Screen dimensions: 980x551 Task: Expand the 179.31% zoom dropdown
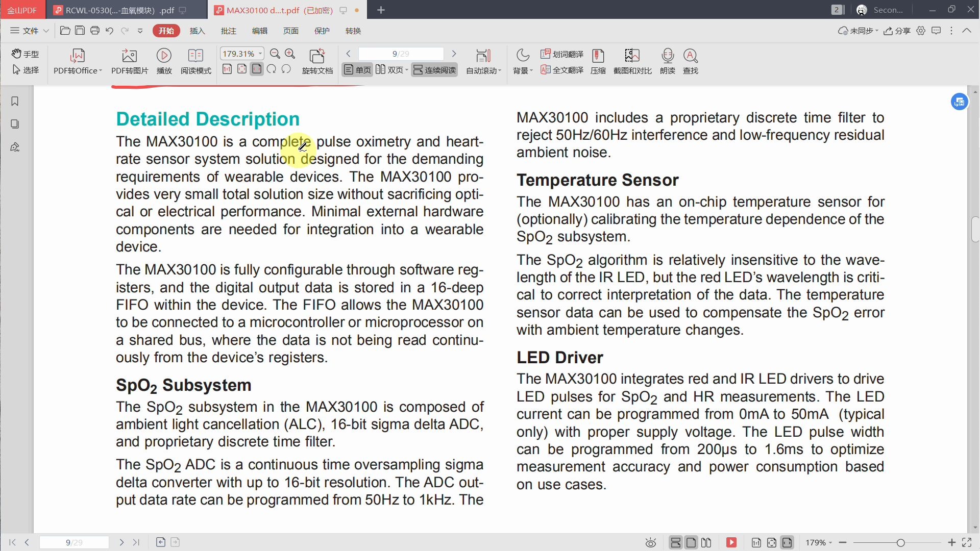pyautogui.click(x=260, y=54)
